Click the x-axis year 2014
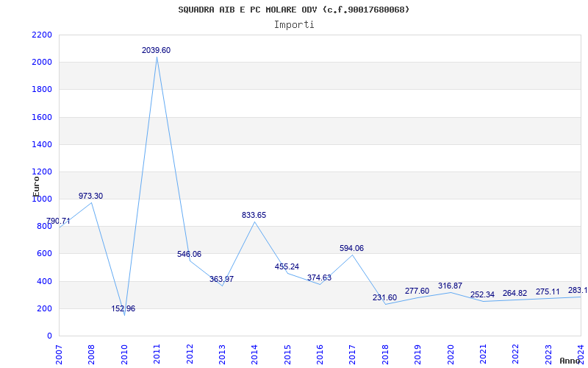The image size is (588, 368). pyautogui.click(x=254, y=355)
